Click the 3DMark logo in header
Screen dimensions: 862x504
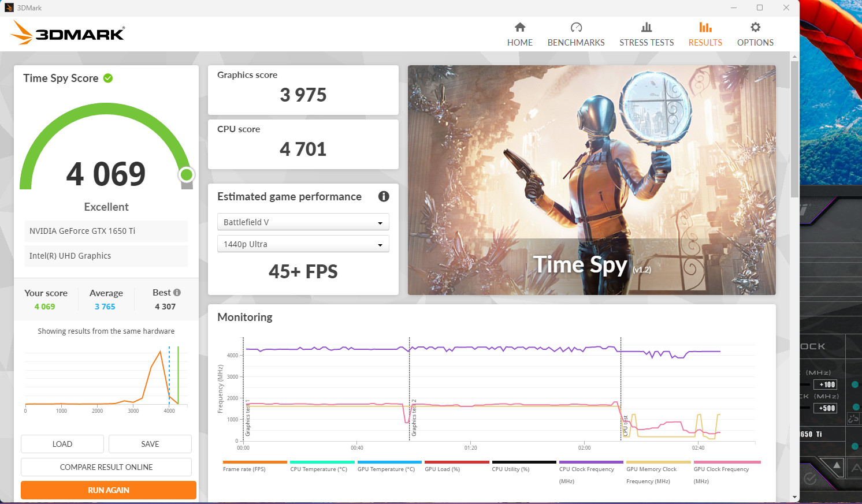tap(68, 33)
